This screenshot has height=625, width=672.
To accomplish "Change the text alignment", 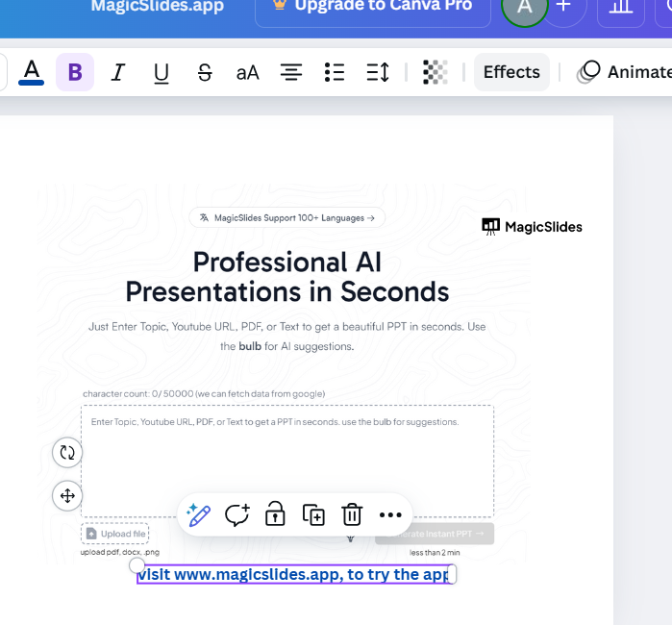I will (291, 72).
